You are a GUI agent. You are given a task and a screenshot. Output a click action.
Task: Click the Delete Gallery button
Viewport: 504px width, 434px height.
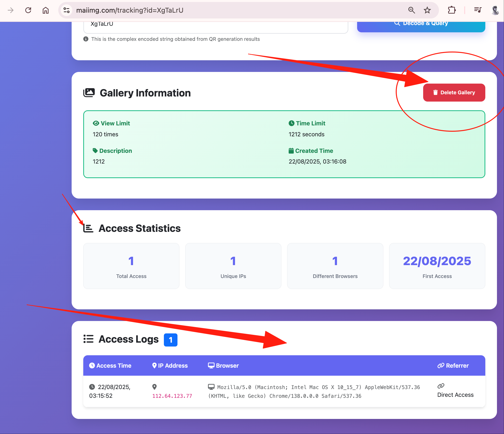pyautogui.click(x=454, y=92)
